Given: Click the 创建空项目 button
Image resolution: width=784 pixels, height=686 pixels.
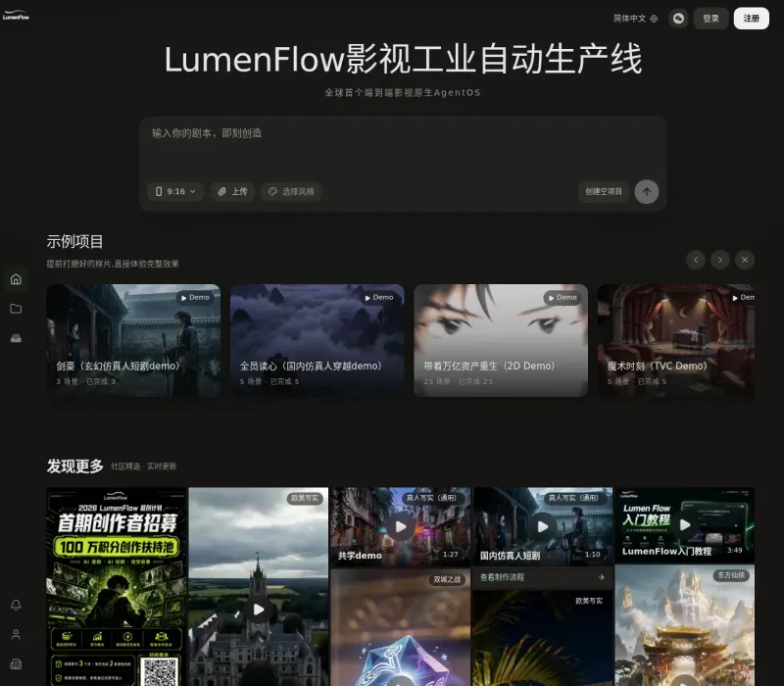Looking at the screenshot, I should click(604, 191).
